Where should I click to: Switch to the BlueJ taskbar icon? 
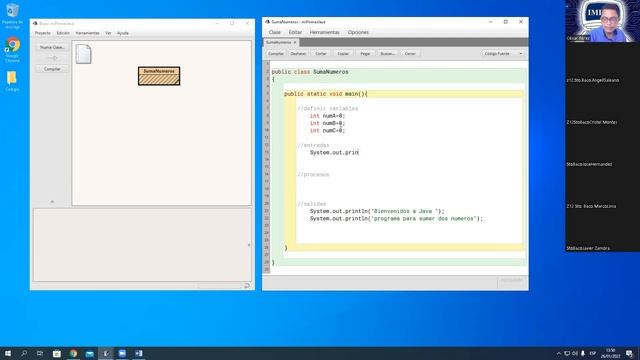pos(106,353)
